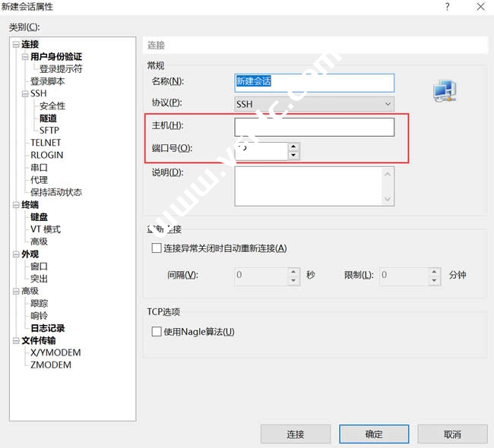The image size is (494, 448).
Task: Collapse the 文件传输 tree node
Action: click(x=16, y=341)
